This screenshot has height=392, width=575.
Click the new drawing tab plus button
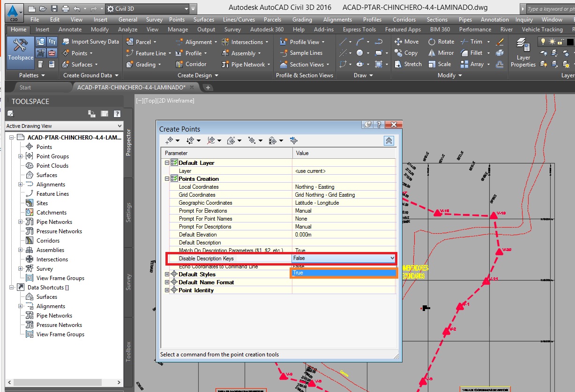pos(208,87)
